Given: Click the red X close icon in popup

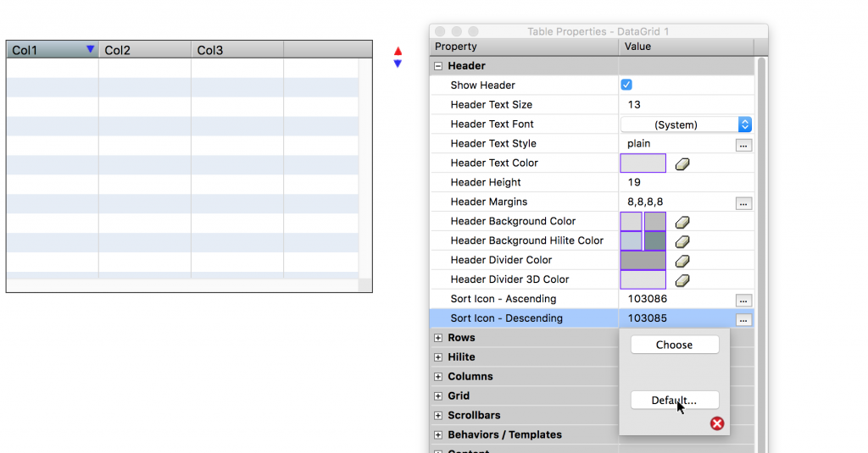Looking at the screenshot, I should pyautogui.click(x=717, y=423).
